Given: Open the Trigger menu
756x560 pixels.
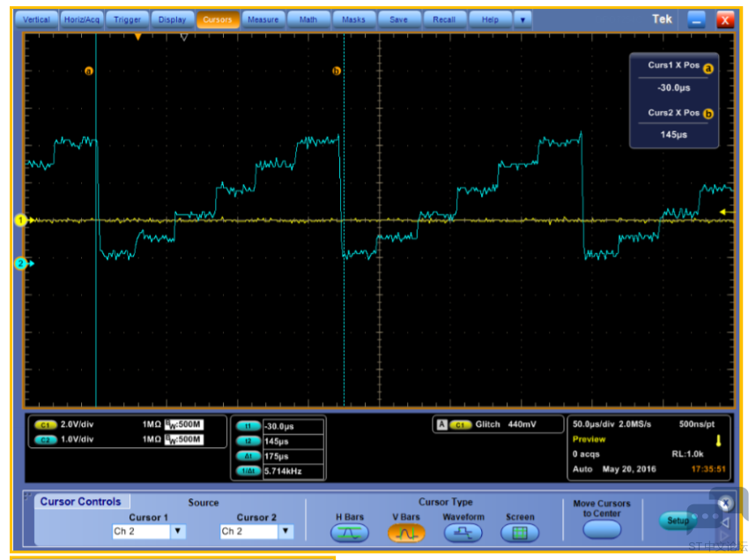Looking at the screenshot, I should (127, 19).
